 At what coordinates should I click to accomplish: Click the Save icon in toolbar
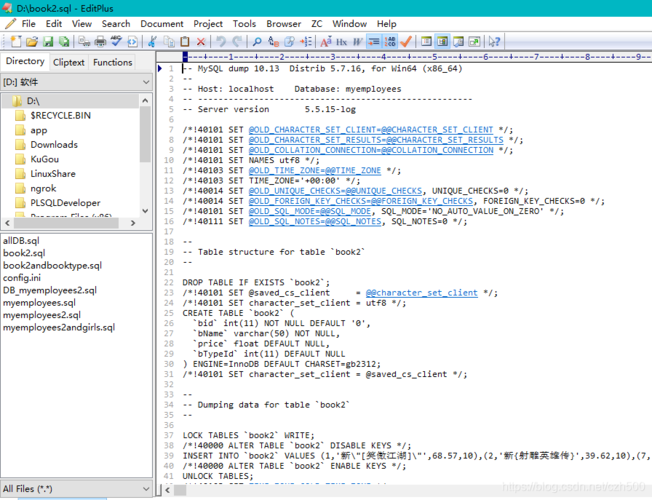tap(47, 42)
